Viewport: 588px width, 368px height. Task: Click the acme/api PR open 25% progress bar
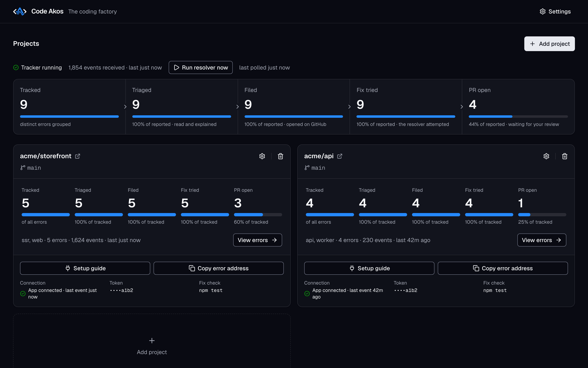tap(542, 215)
